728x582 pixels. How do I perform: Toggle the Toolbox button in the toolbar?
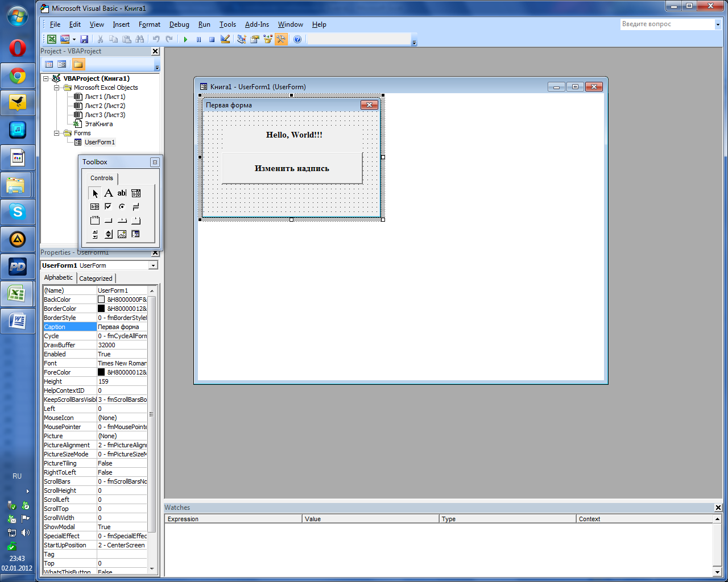pyautogui.click(x=281, y=39)
